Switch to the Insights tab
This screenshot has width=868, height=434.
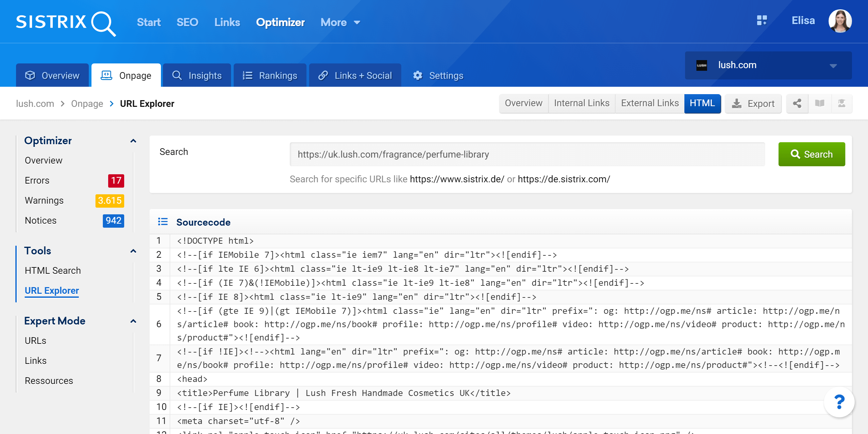coord(197,75)
